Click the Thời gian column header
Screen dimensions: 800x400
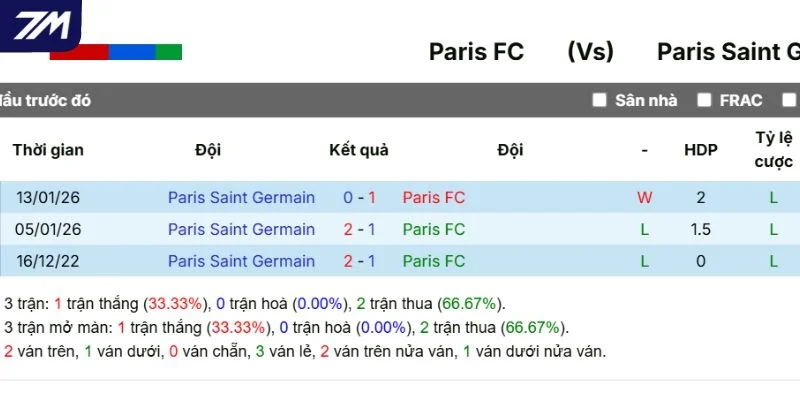coord(48,150)
